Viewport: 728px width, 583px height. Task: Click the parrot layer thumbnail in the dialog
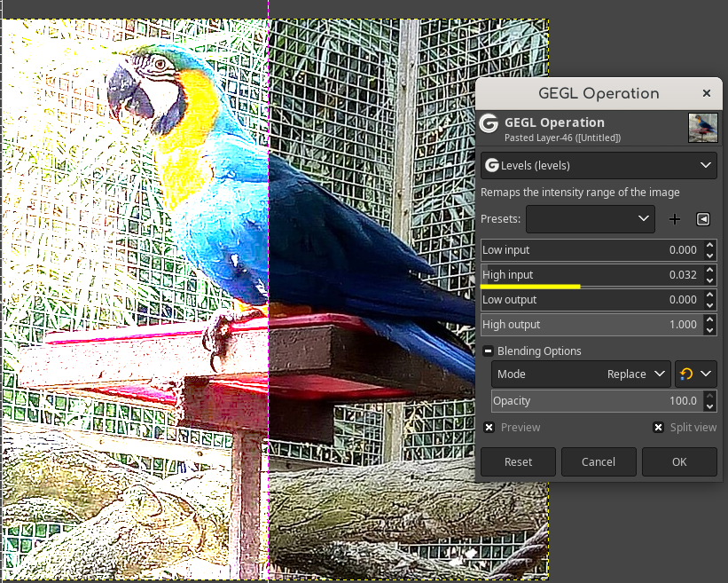(703, 128)
